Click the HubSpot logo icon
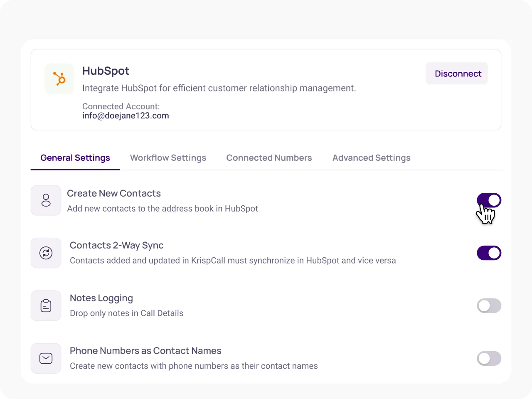Viewport: 532px width, 399px height. click(x=59, y=79)
